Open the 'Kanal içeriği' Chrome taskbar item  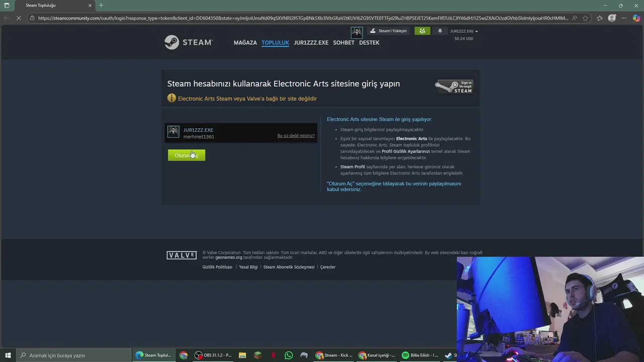click(x=377, y=355)
